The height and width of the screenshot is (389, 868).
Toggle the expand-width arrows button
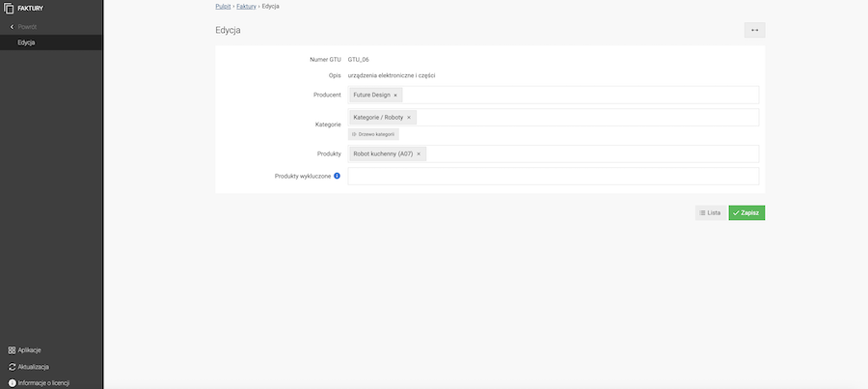coord(754,30)
